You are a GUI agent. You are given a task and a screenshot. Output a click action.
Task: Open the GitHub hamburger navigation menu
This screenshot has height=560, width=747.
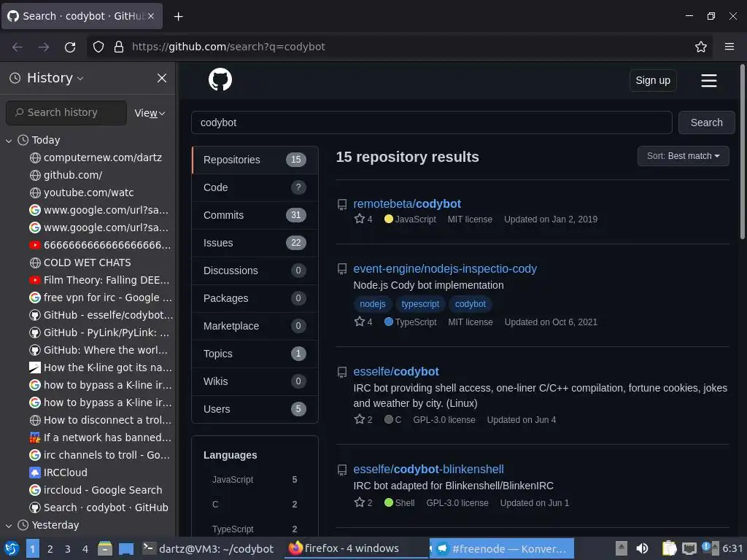[x=708, y=80]
